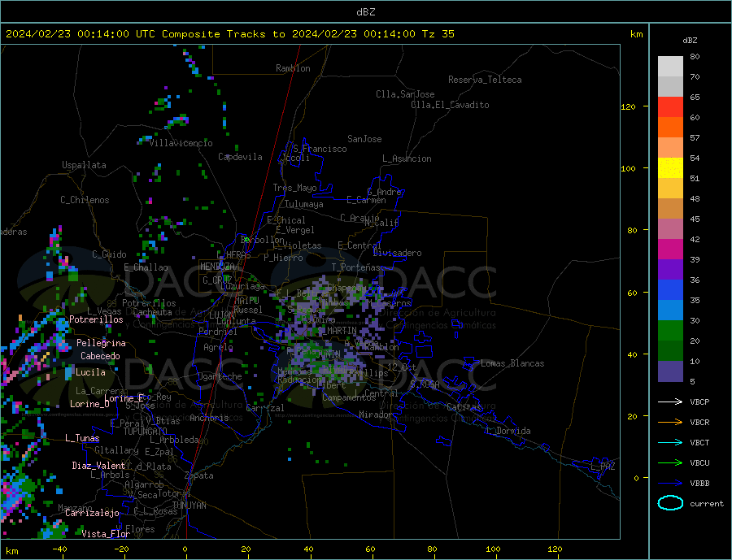
Task: Click the -40 km tick on bottom axis
Action: pyautogui.click(x=59, y=549)
